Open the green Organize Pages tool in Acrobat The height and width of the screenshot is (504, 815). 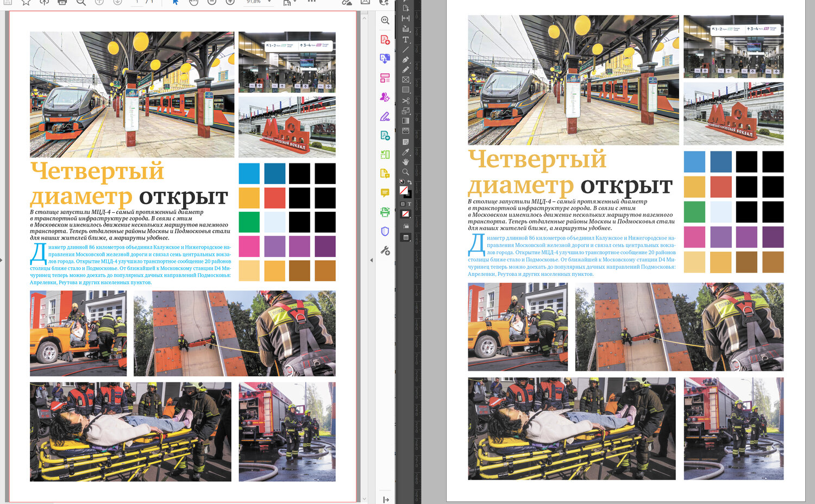[x=385, y=155]
